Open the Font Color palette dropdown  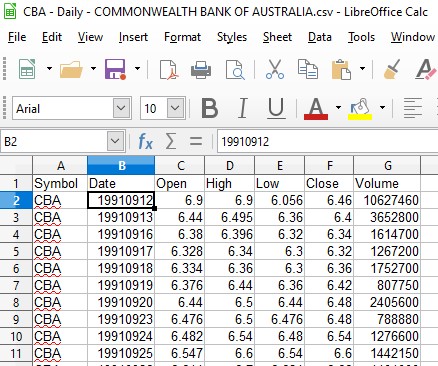[x=338, y=108]
